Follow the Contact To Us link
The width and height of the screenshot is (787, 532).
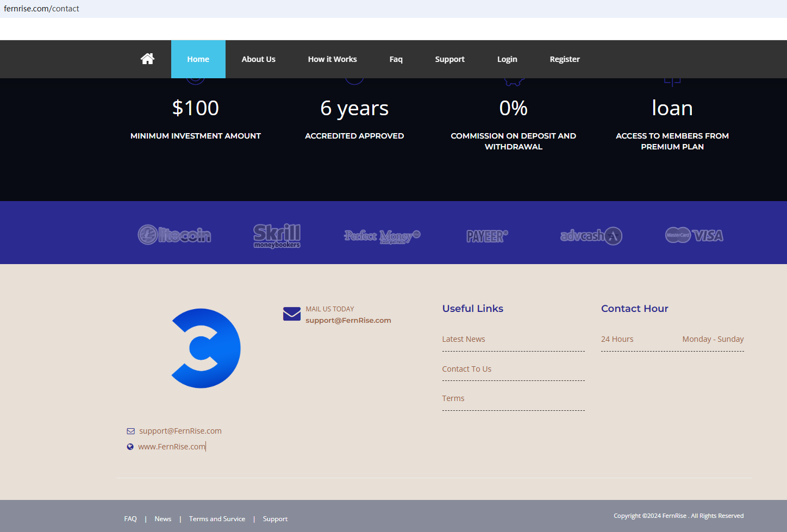[466, 369]
